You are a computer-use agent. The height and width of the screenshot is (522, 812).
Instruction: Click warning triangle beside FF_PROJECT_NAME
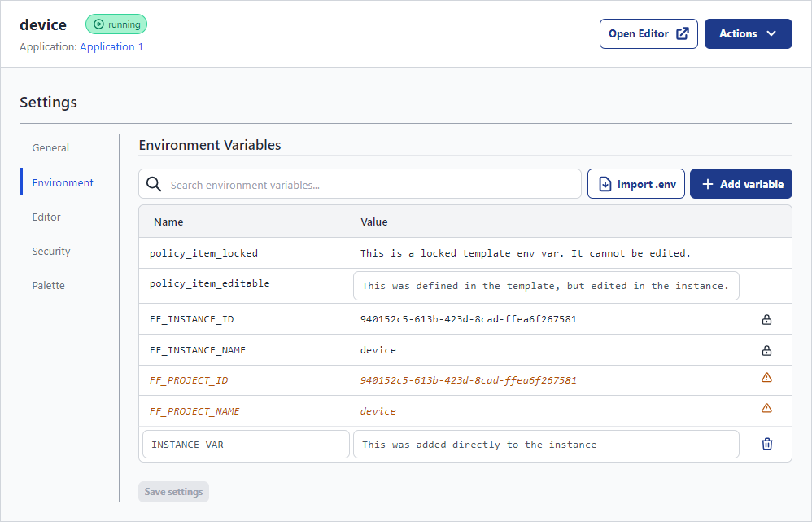tap(766, 409)
